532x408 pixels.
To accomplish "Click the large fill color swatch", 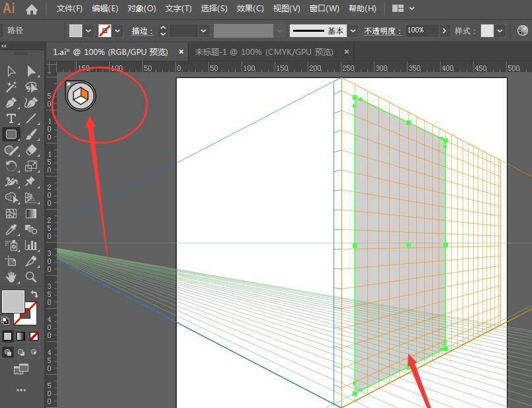I will (13, 302).
